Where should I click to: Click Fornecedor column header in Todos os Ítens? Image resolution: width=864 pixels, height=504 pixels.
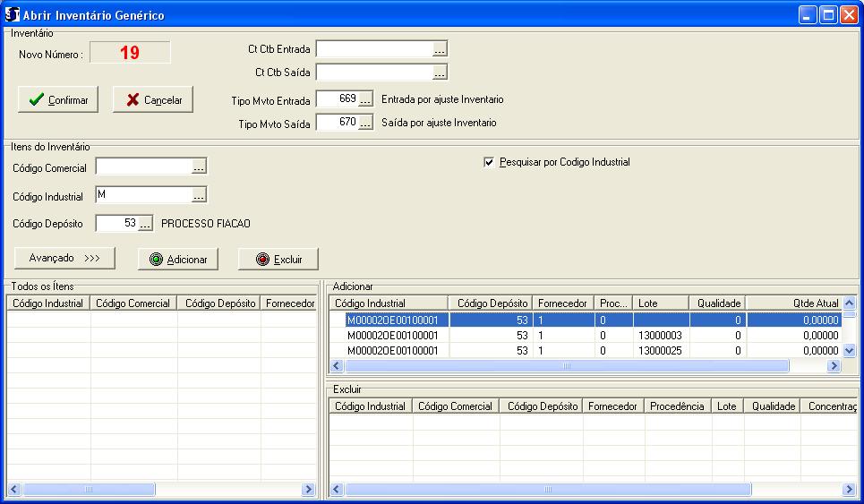(x=289, y=303)
